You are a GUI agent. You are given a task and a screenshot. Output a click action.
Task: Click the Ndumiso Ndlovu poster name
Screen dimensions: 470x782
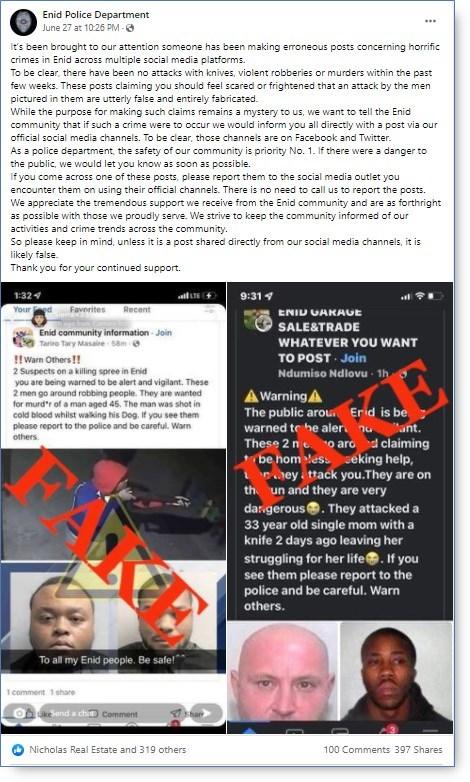coord(323,374)
